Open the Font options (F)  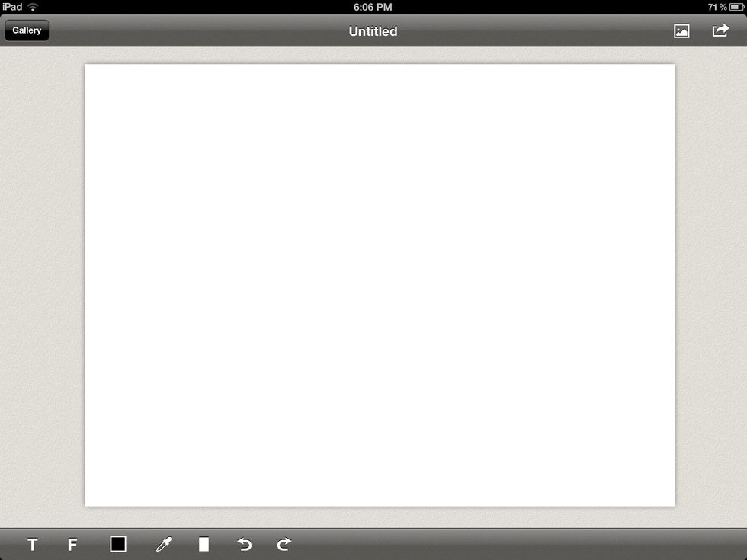coord(72,544)
